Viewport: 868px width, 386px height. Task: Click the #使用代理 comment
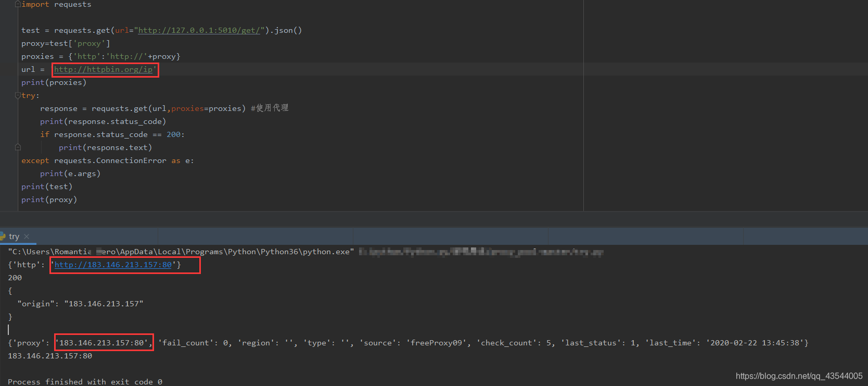click(x=270, y=108)
